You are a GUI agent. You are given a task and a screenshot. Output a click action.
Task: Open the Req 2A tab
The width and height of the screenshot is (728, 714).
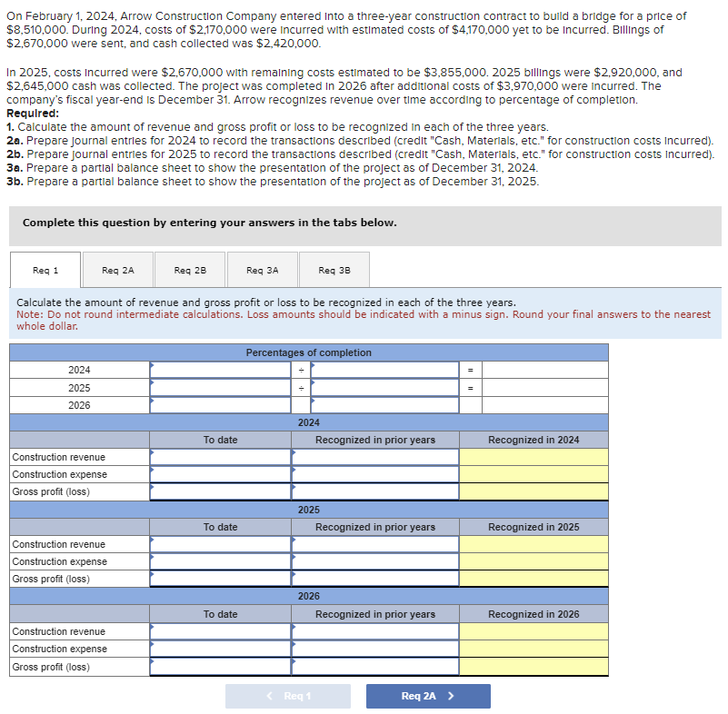tap(118, 270)
